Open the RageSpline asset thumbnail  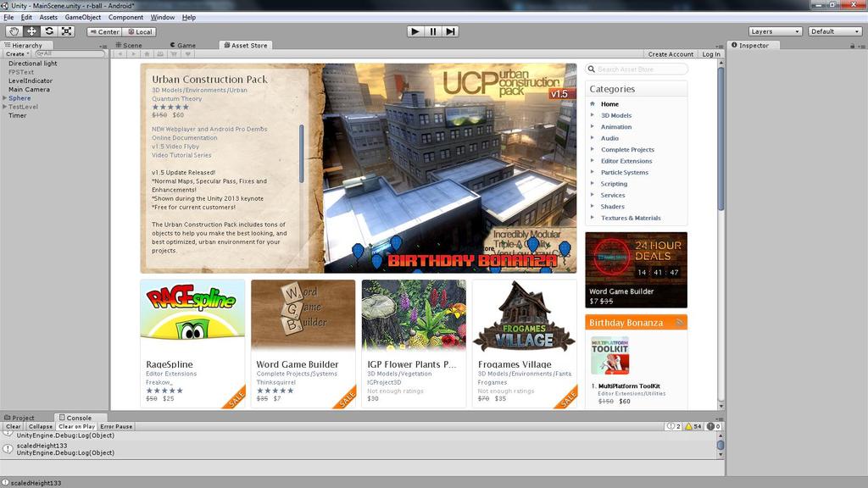[192, 315]
